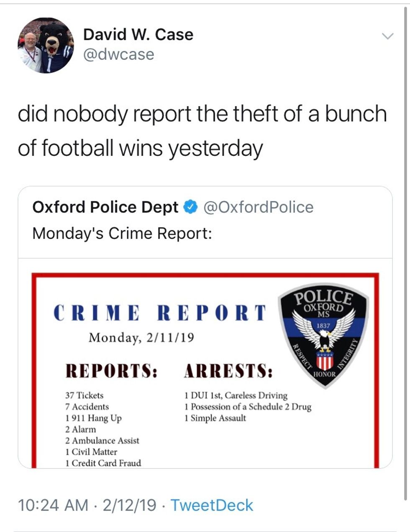Click the Monday, 2/11/19 date in report

(x=141, y=337)
